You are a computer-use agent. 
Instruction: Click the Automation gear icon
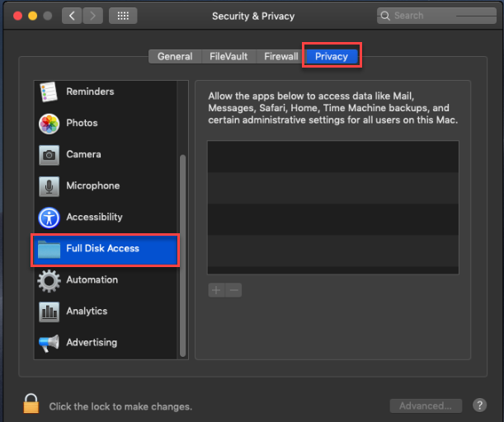pos(49,281)
